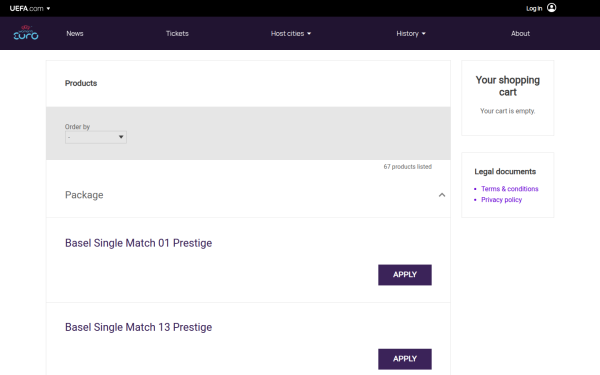The width and height of the screenshot is (600, 375).
Task: Expand the Host cities menu
Action: 291,34
